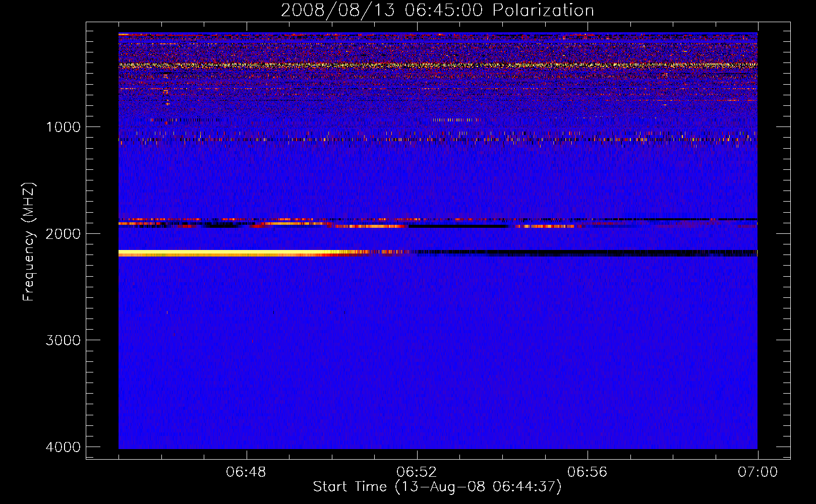Screen dimensions: 816x504
Task: Select the 'Frequency (MHZ)' axis label
Action: tap(29, 242)
